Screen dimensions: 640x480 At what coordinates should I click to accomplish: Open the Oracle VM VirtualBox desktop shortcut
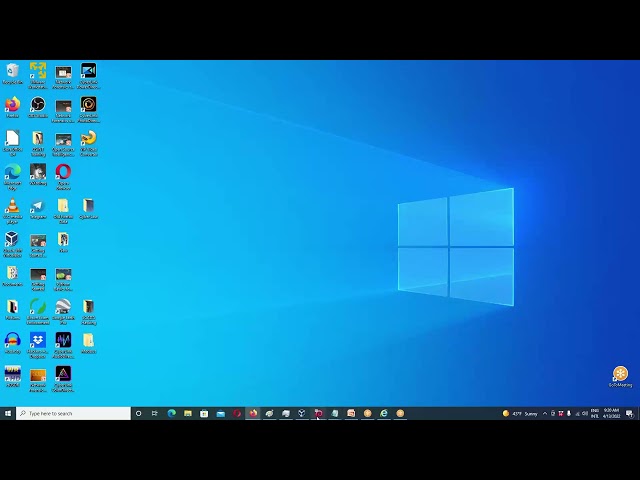[x=12, y=244]
